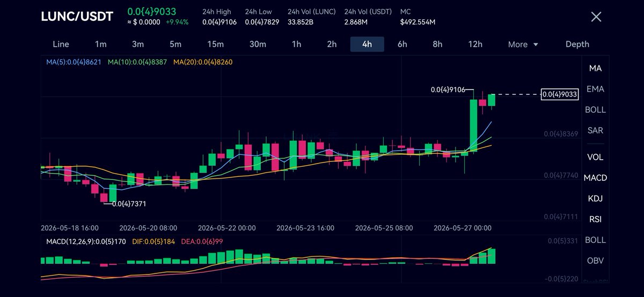Image resolution: width=644 pixels, height=297 pixels.
Task: Click the chart low marker 0.0{4}7371
Action: pos(129,204)
